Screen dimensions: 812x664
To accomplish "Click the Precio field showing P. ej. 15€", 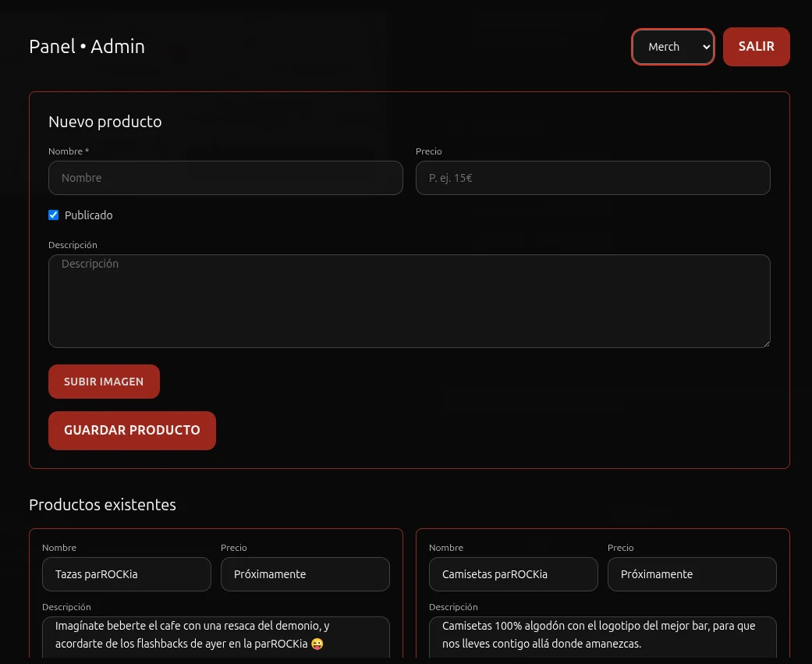I will coord(593,177).
